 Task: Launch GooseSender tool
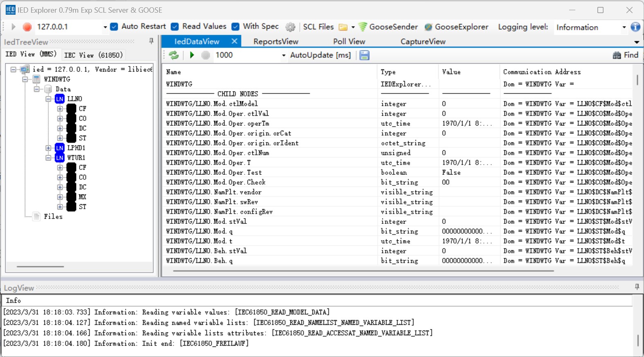pos(388,27)
